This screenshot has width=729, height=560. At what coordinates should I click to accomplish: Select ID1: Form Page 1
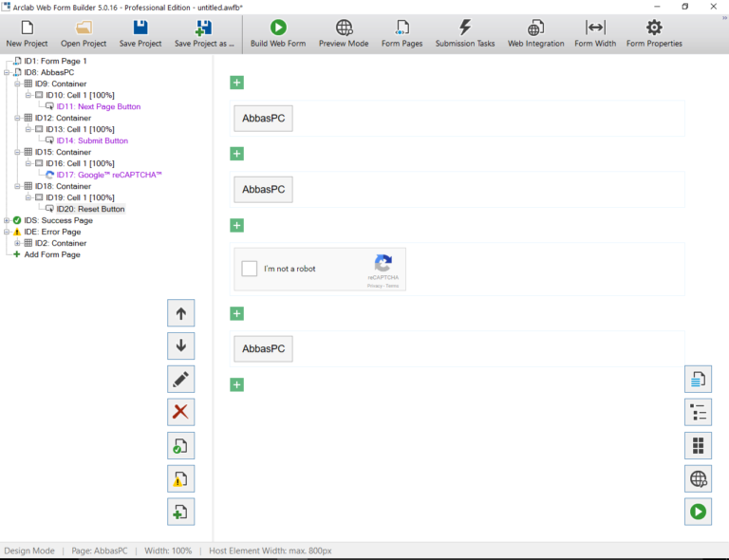55,61
